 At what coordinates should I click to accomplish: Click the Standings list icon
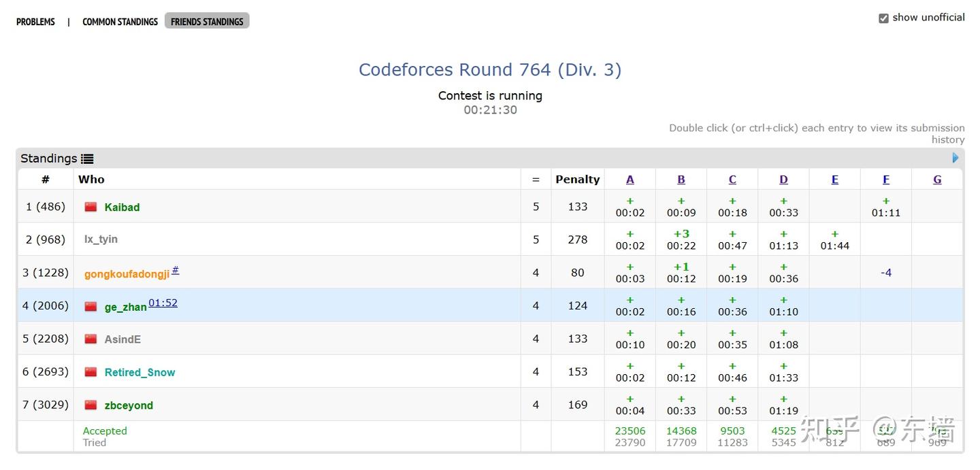[87, 158]
